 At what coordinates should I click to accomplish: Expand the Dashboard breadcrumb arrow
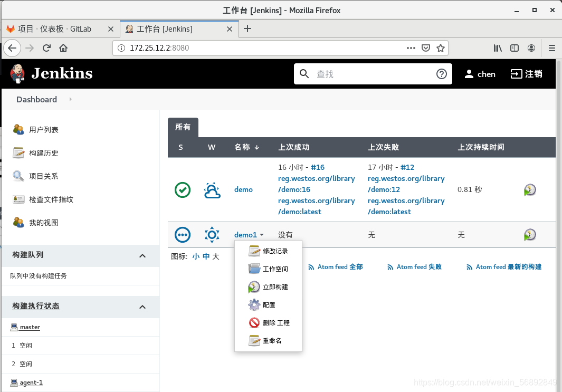70,99
